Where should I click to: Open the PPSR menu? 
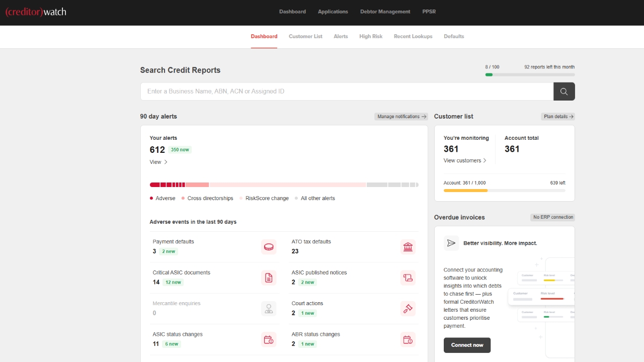coord(429,12)
